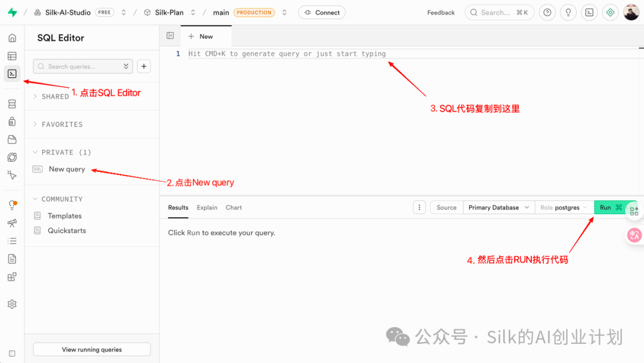Open the Authentication lock icon

click(13, 122)
